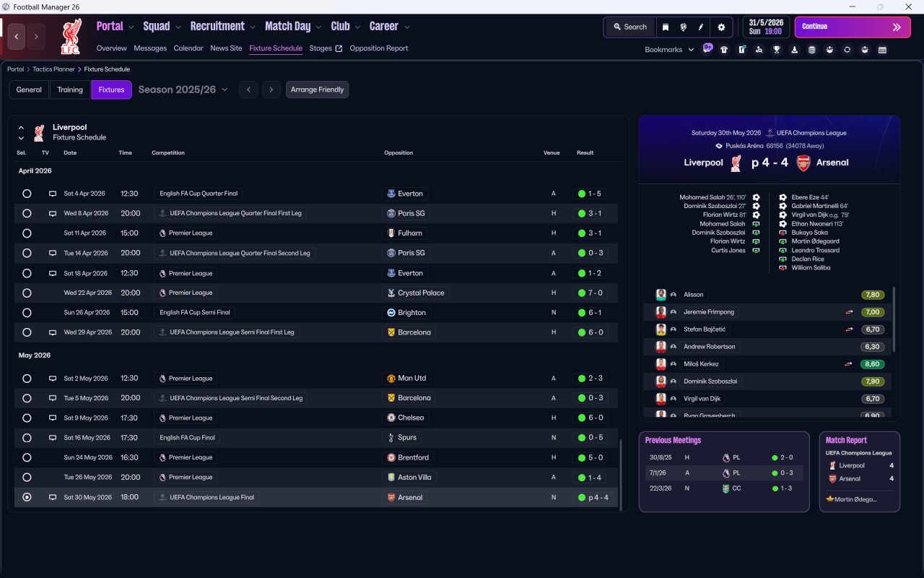Screen dimensions: 924x578
Task: Click the TV icon for Sat 4 Apr fixture
Action: tap(53, 194)
